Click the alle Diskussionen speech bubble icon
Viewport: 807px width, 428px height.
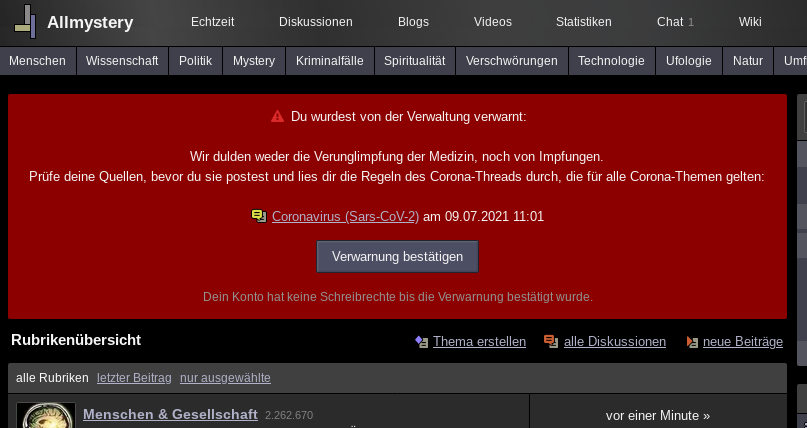(551, 342)
